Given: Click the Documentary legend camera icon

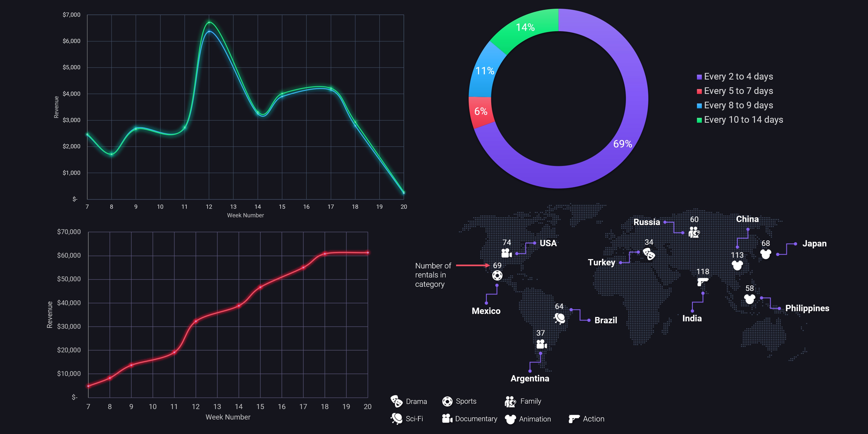Looking at the screenshot, I should click(x=447, y=418).
